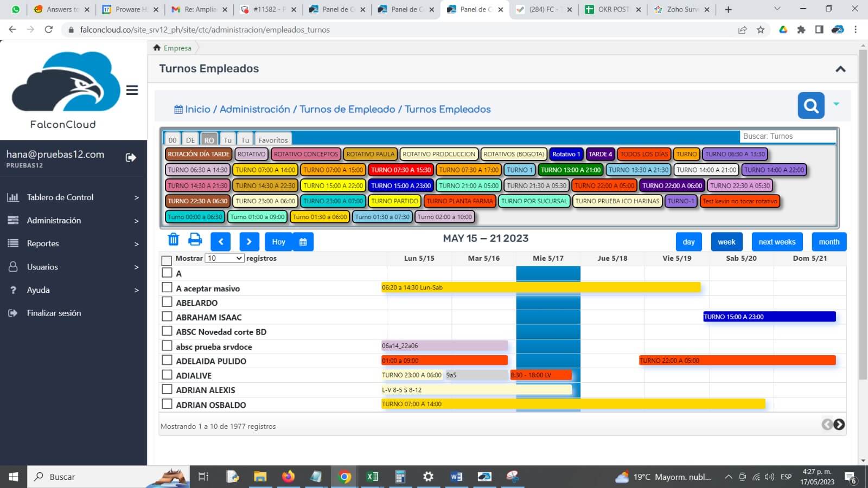Screen dimensions: 868x488
Task: Go to previous week arrow
Action: [x=221, y=242]
